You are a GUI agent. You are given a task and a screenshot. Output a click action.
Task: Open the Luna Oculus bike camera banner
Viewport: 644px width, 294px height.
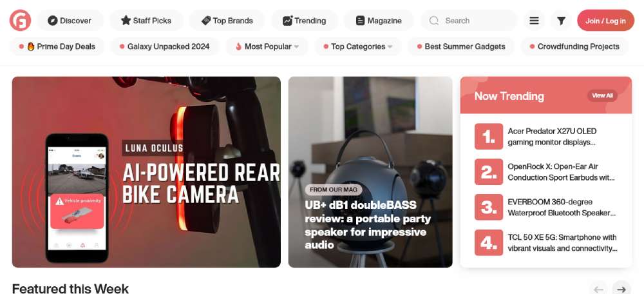coord(146,172)
